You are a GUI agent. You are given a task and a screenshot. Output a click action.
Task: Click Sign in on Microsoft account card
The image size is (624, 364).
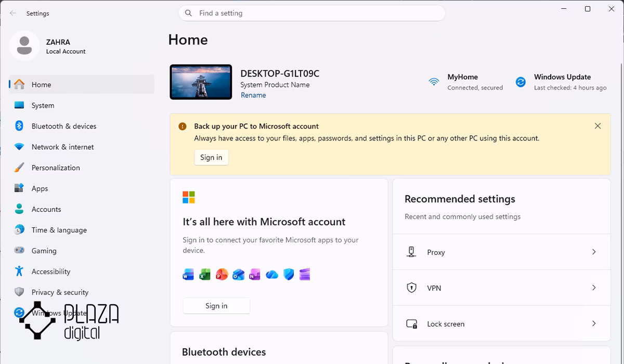216,306
